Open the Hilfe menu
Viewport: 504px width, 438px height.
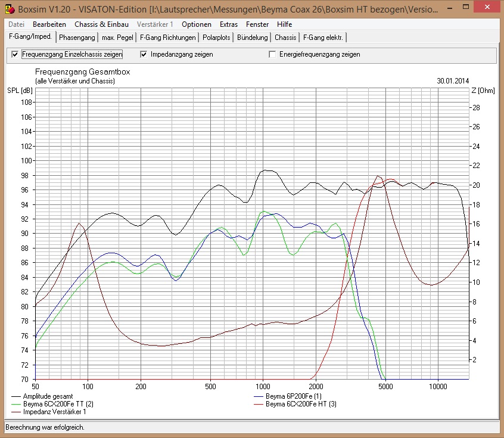[284, 24]
